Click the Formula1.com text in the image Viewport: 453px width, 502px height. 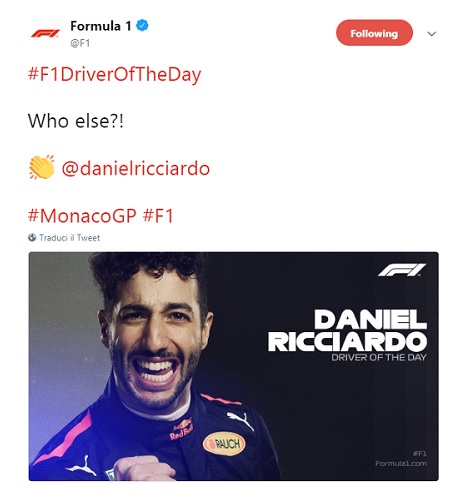coord(401,463)
